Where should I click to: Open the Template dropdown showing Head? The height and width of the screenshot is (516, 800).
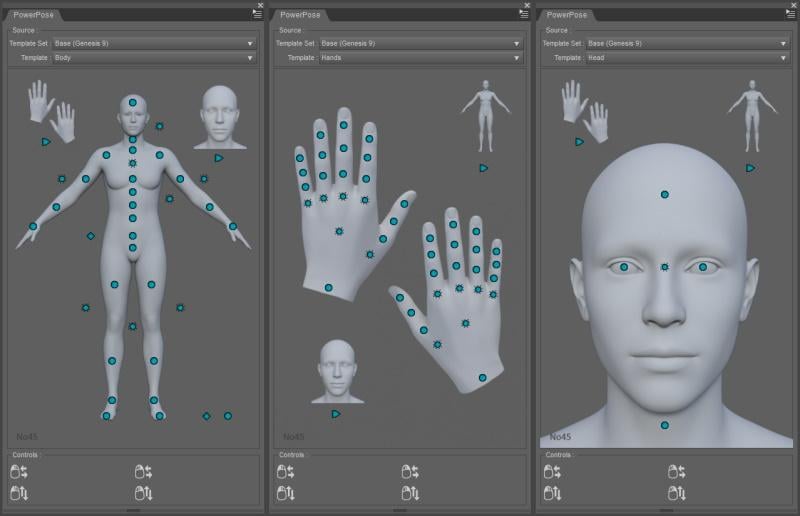pyautogui.click(x=687, y=58)
